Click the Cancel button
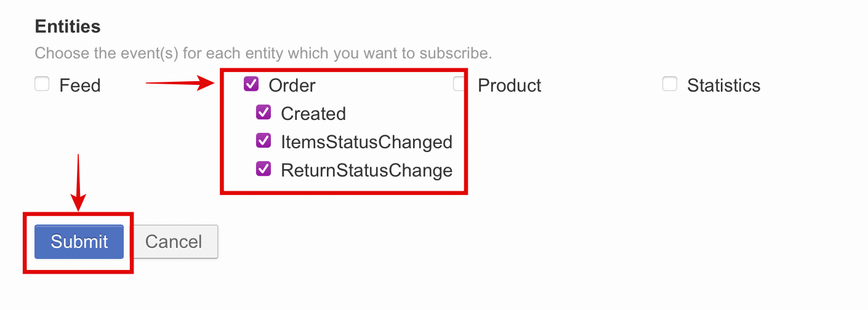 tap(174, 242)
